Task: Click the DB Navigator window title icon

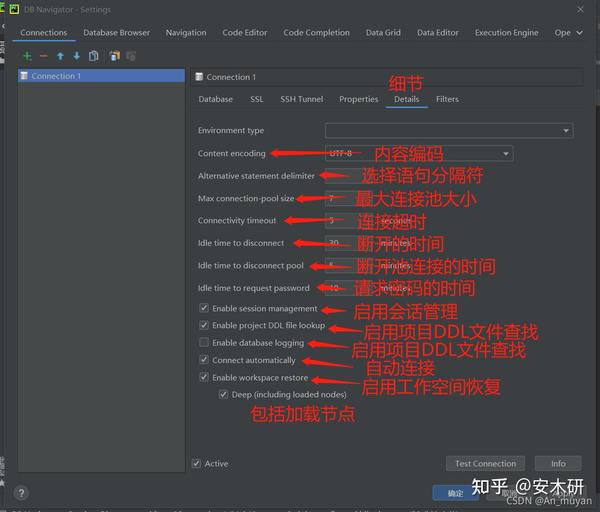Action: pyautogui.click(x=14, y=9)
